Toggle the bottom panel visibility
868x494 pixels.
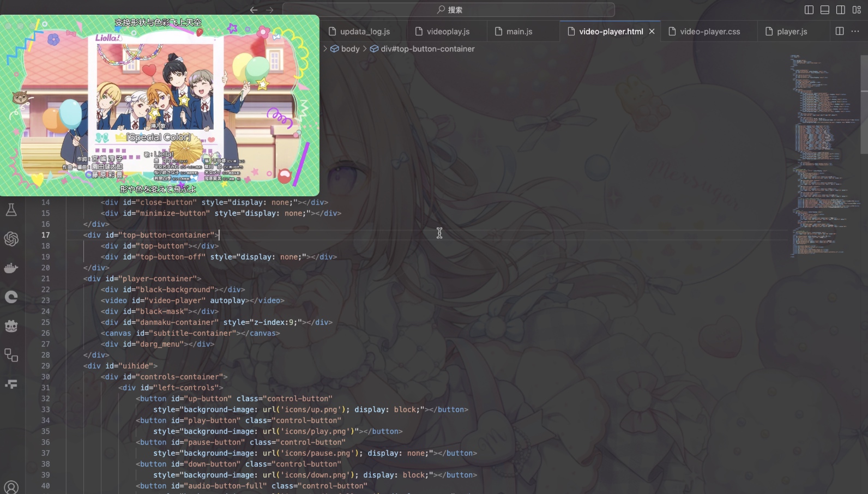point(825,10)
